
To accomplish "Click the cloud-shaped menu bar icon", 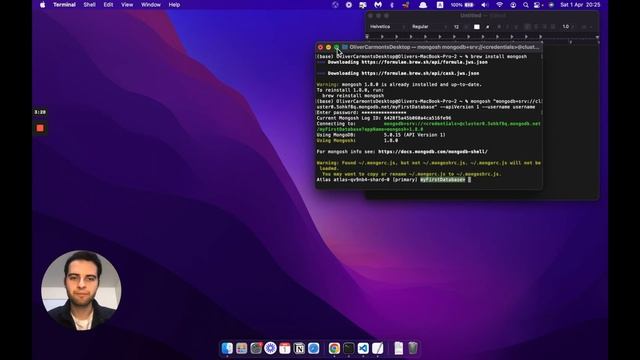I will (x=423, y=5).
